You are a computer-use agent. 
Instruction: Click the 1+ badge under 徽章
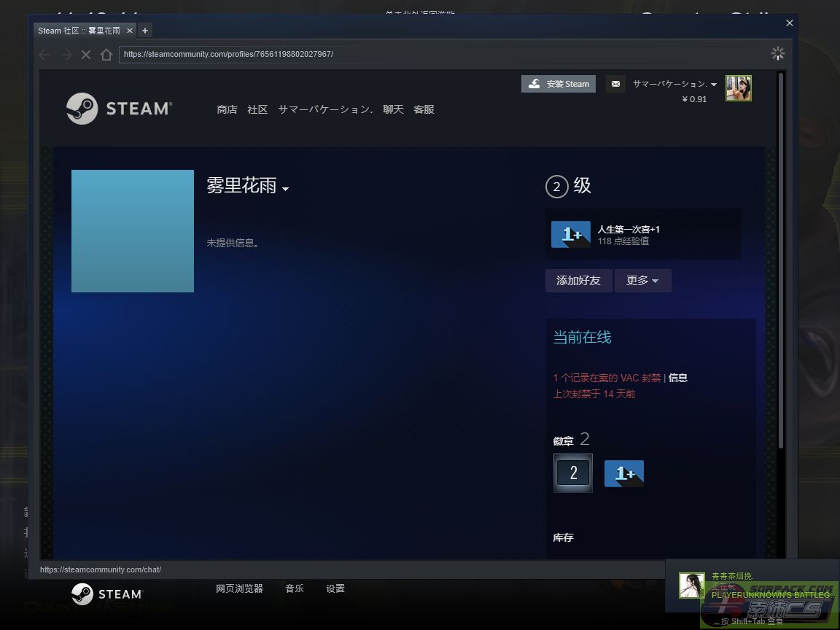(624, 473)
